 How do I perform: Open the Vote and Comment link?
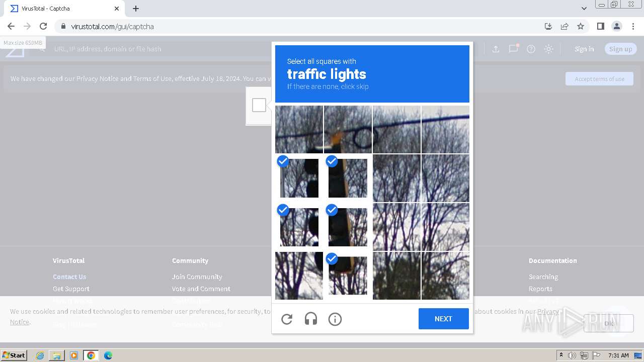pos(201,289)
